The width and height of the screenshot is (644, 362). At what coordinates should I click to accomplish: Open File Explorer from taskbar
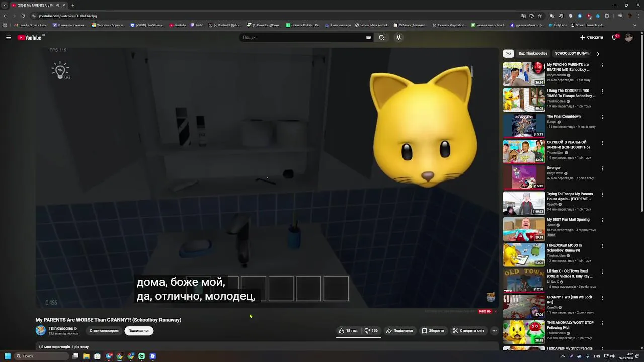(86, 356)
